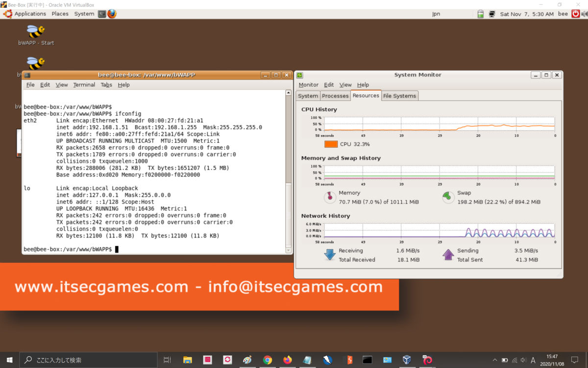
Task: Open terminal File menu
Action: tap(30, 85)
